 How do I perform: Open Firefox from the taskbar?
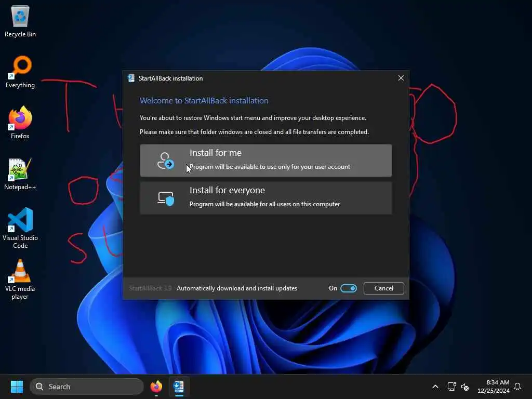pos(156,387)
